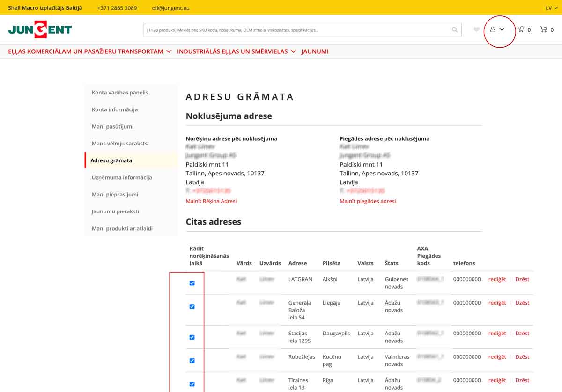Click the Uzvārds column header
This screenshot has width=562, height=392.
click(x=270, y=263)
